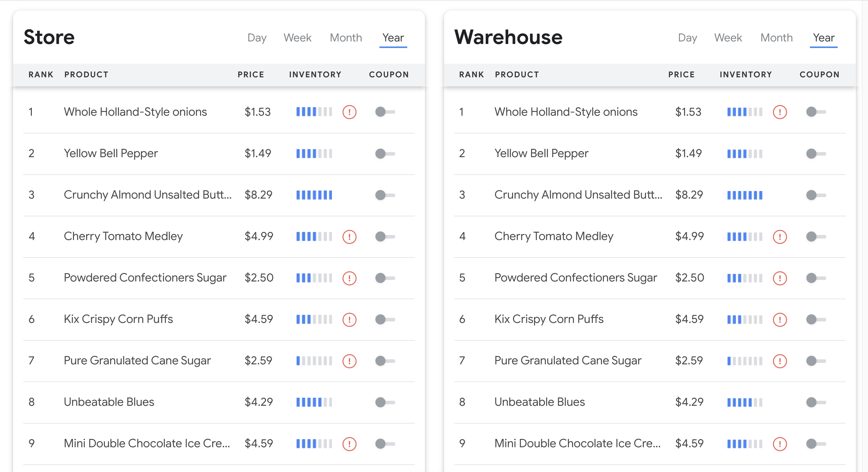This screenshot has width=868, height=472.
Task: Select the alert icon for Pure Granulated Cane Sugar in Store
Action: (349, 360)
